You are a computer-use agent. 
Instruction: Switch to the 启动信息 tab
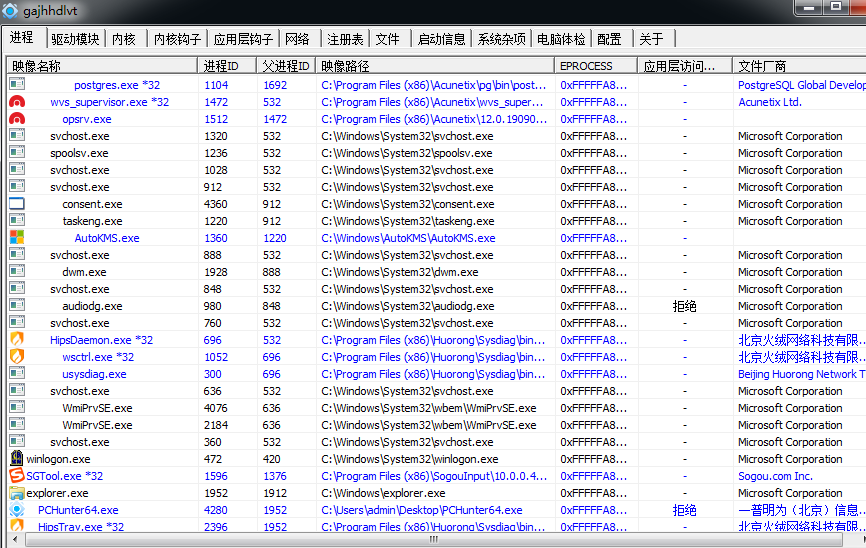click(441, 39)
